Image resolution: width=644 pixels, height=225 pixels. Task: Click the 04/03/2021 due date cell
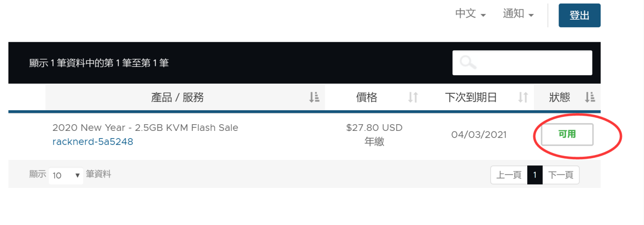pyautogui.click(x=479, y=134)
